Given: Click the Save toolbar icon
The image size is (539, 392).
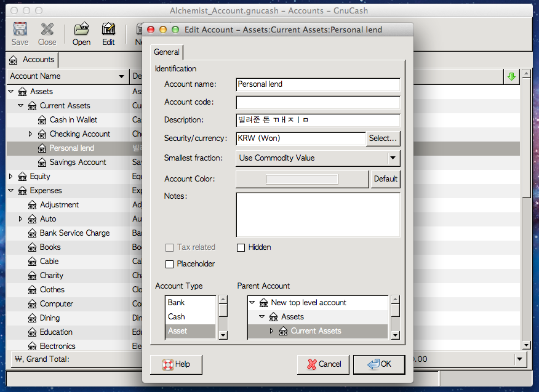Looking at the screenshot, I should [20, 30].
